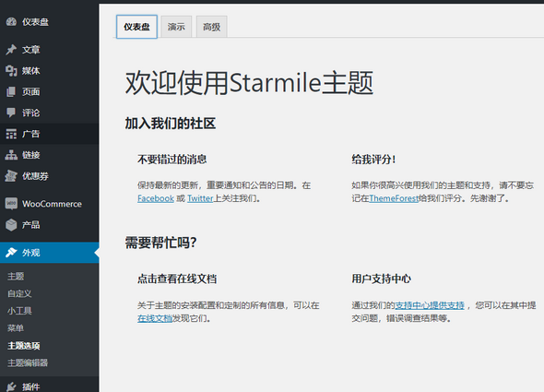Open 主题编辑器 submenu item

click(28, 362)
